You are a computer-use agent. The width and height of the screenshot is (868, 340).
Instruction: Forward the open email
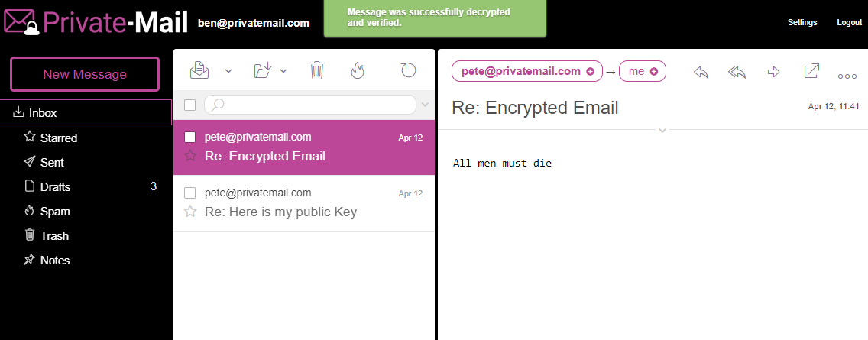tap(773, 72)
